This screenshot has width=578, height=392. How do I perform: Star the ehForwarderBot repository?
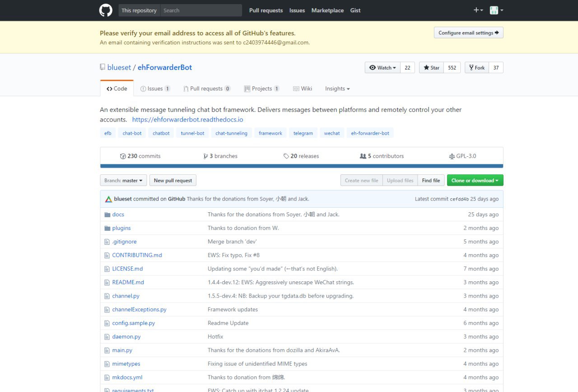(431, 68)
